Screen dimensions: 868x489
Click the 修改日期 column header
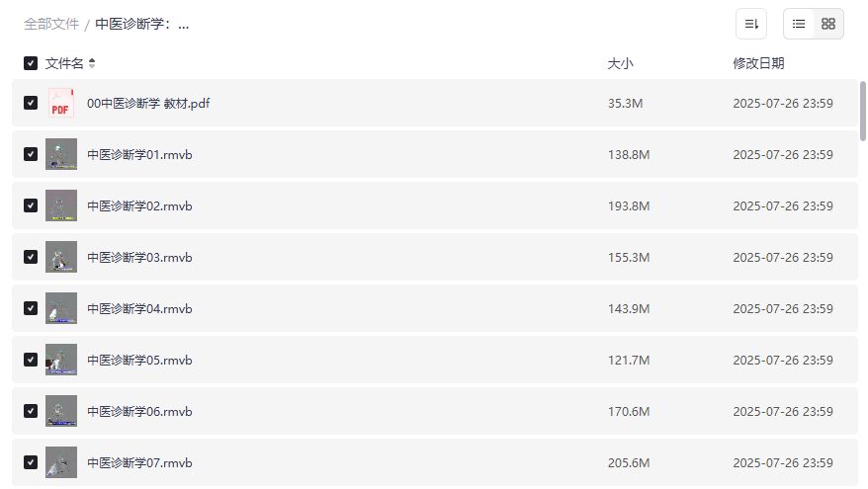758,63
